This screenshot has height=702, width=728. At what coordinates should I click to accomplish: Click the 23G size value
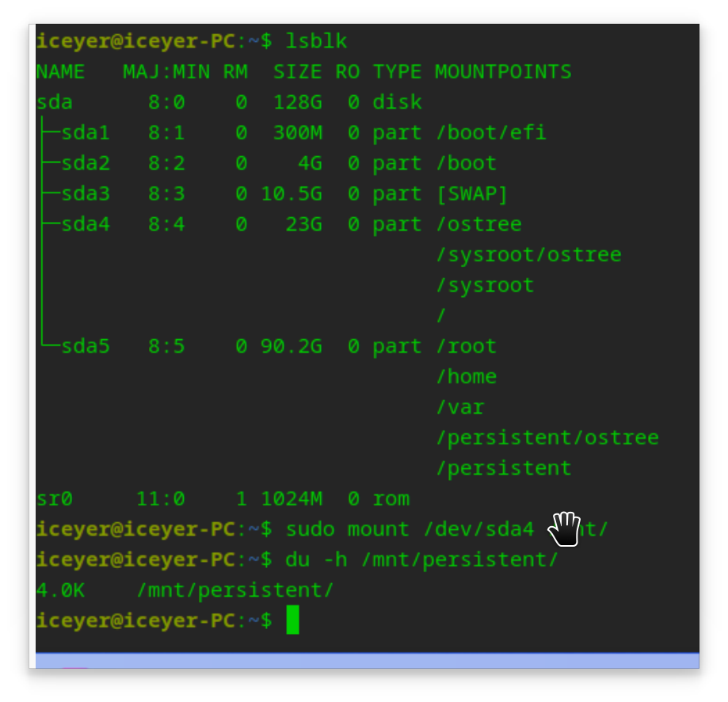click(x=303, y=224)
